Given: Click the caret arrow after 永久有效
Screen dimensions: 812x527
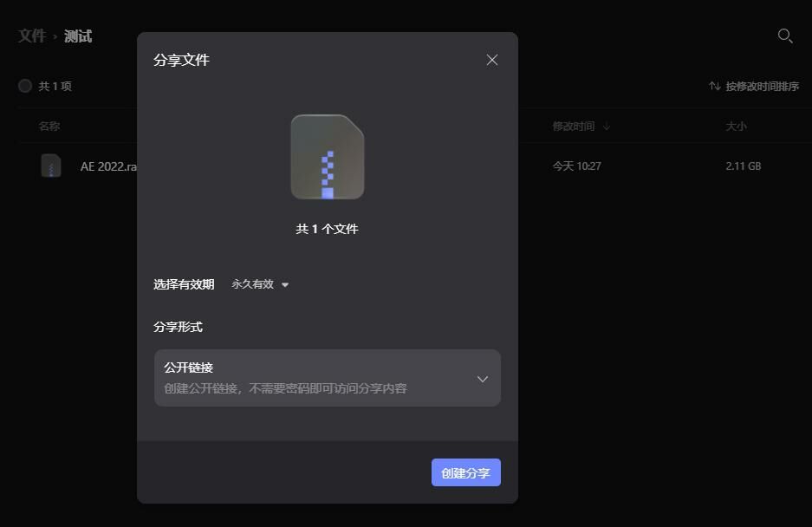Looking at the screenshot, I should click(285, 284).
